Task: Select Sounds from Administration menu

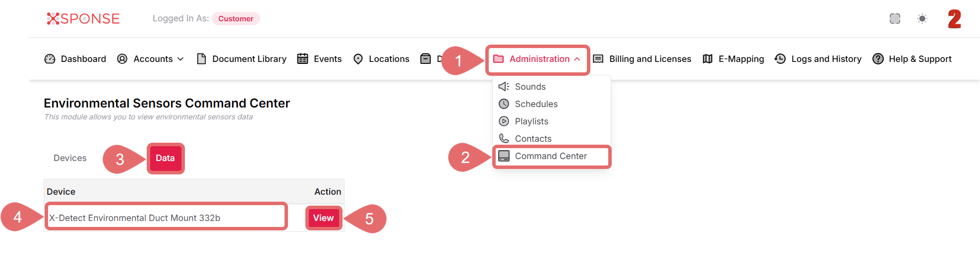Action: [x=530, y=87]
